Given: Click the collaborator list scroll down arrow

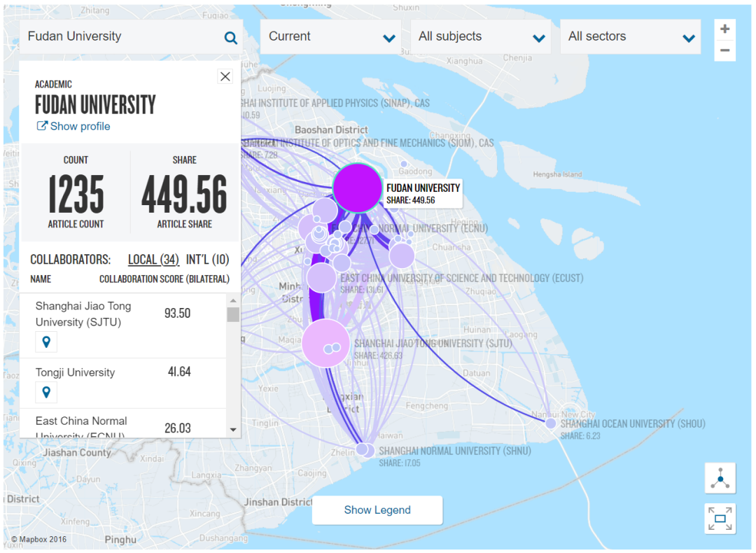Looking at the screenshot, I should coord(233,430).
